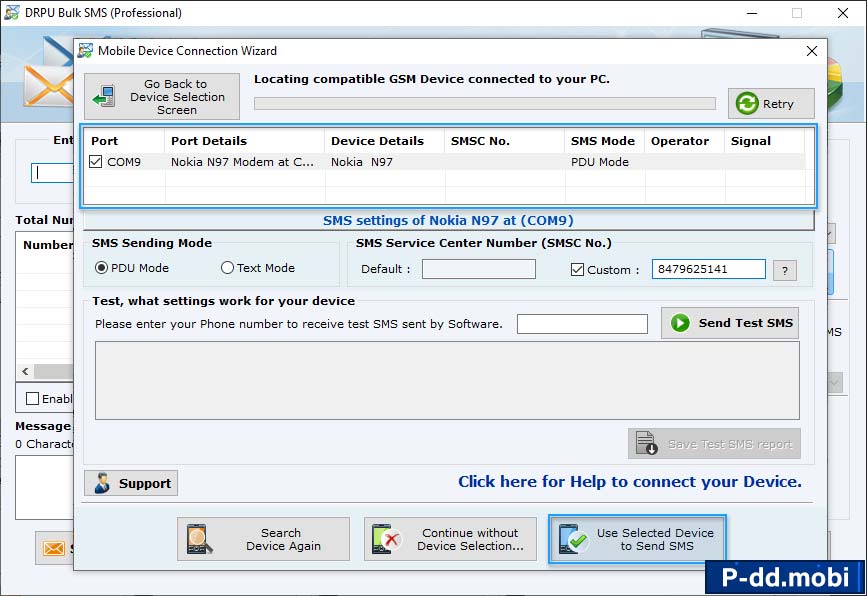867x596 pixels.
Task: Click the Send Test SMS button
Action: click(x=730, y=323)
